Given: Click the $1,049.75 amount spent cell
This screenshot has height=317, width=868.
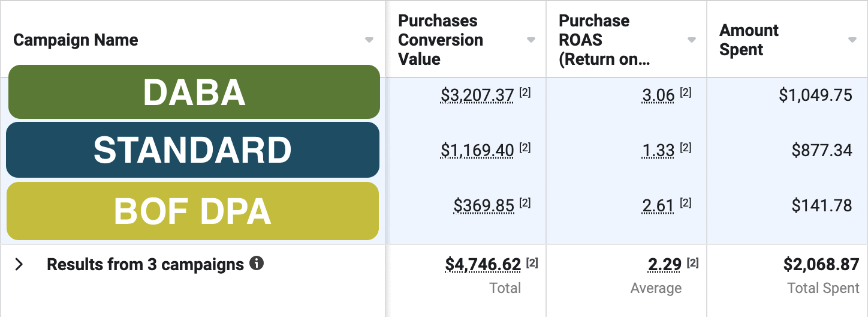Looking at the screenshot, I should click(815, 95).
